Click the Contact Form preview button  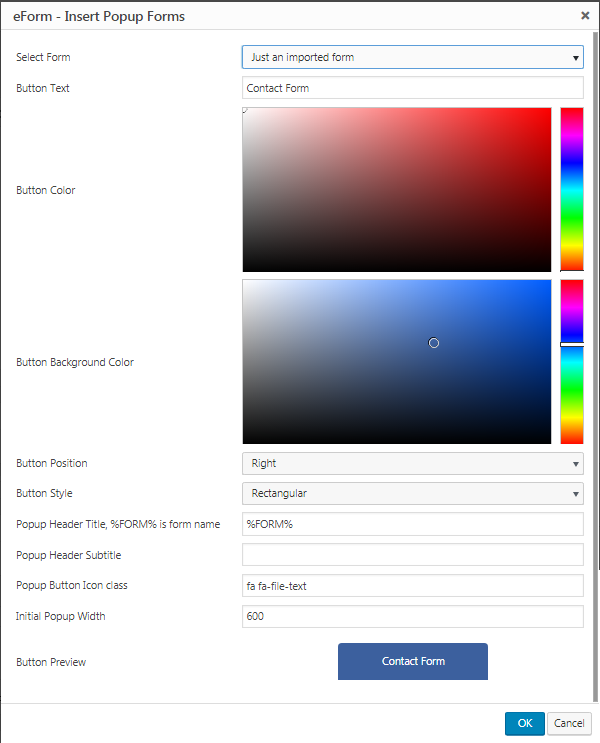pyautogui.click(x=413, y=661)
